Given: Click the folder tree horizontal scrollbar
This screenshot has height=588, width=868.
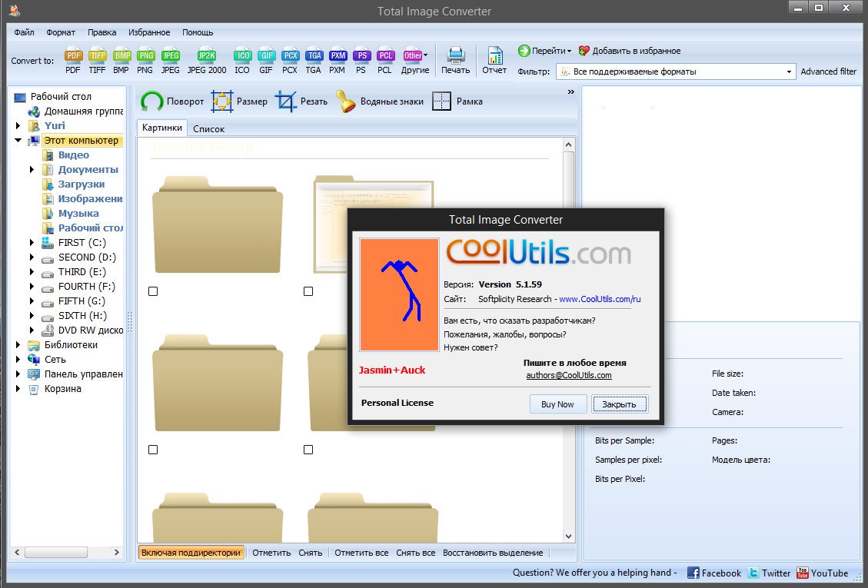Looking at the screenshot, I should pos(66,552).
